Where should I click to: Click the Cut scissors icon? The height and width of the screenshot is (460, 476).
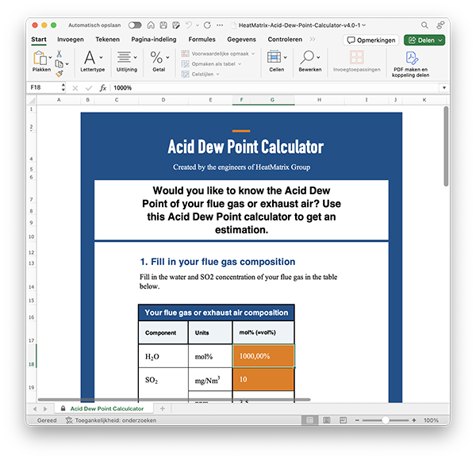pyautogui.click(x=59, y=54)
